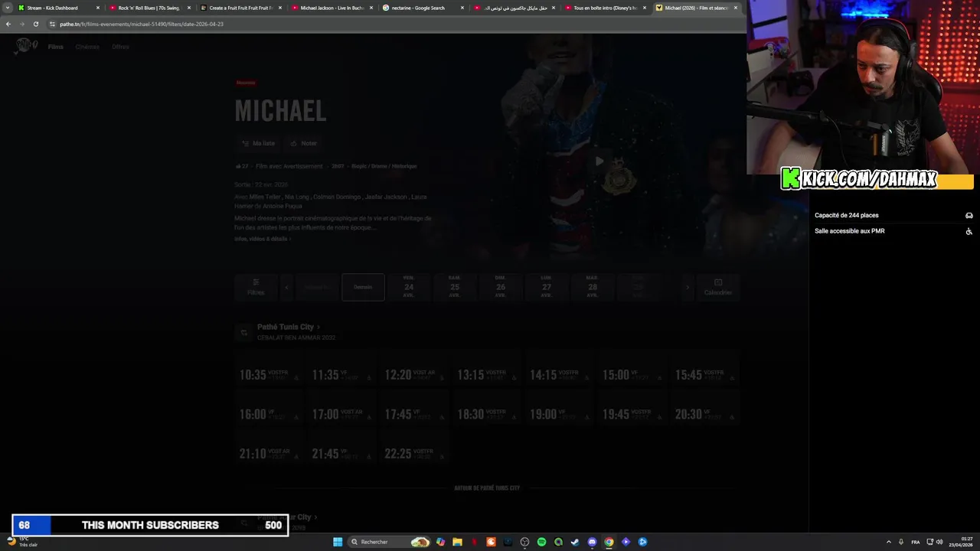Close the Stream - Kick Dashboard tab
The image size is (980, 551).
98,8
